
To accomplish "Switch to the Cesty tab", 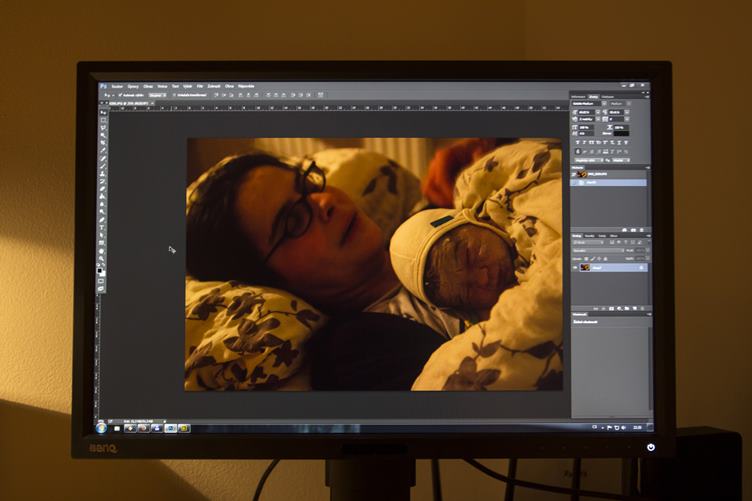I will coord(602,236).
